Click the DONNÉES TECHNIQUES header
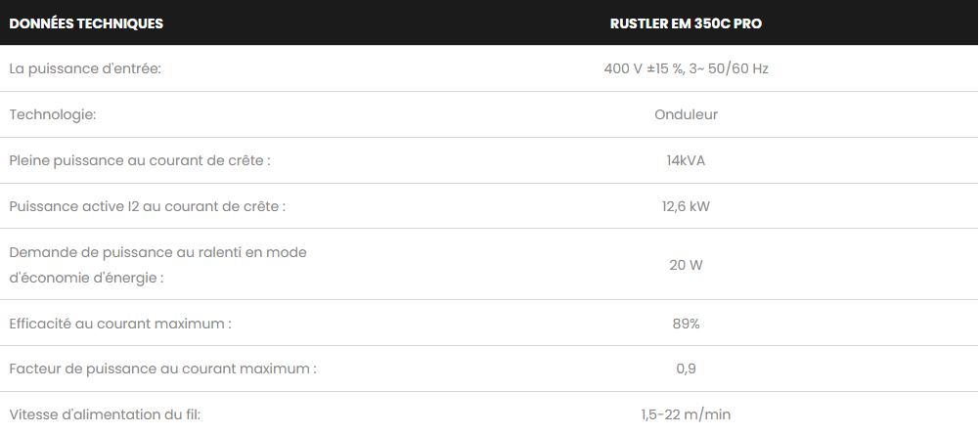The image size is (980, 434). pyautogui.click(x=86, y=23)
